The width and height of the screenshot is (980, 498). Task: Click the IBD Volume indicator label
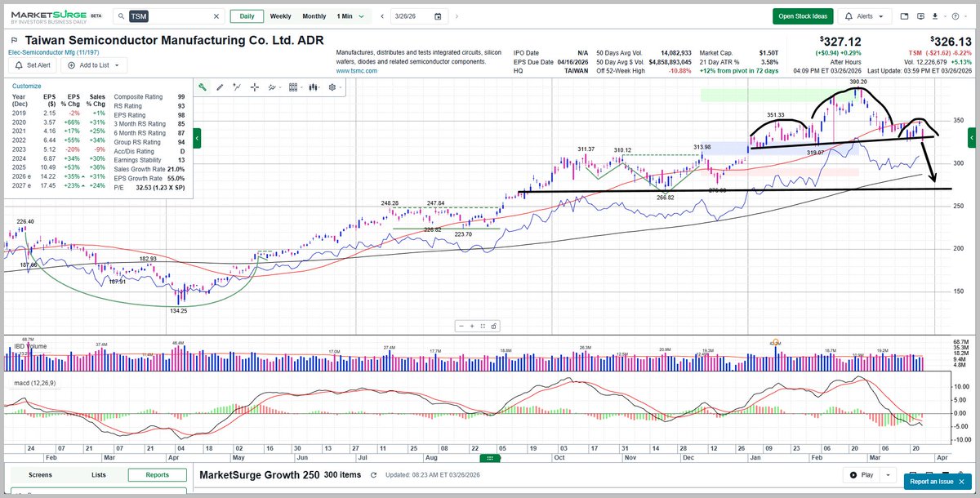[31, 346]
